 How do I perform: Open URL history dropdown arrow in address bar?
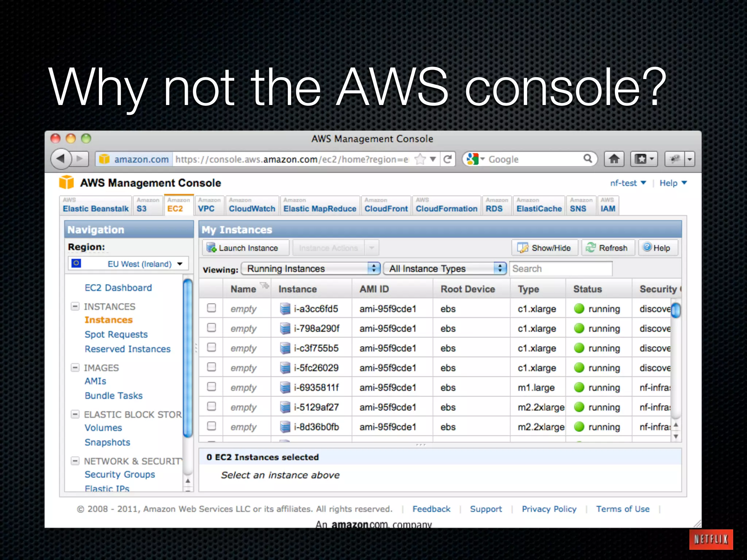433,159
